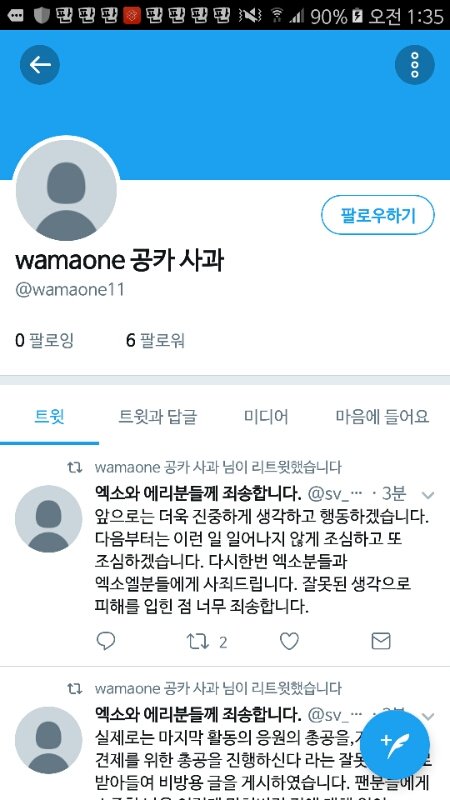View the 0 팔로잉 following list
The height and width of the screenshot is (800, 450).
pyautogui.click(x=44, y=340)
